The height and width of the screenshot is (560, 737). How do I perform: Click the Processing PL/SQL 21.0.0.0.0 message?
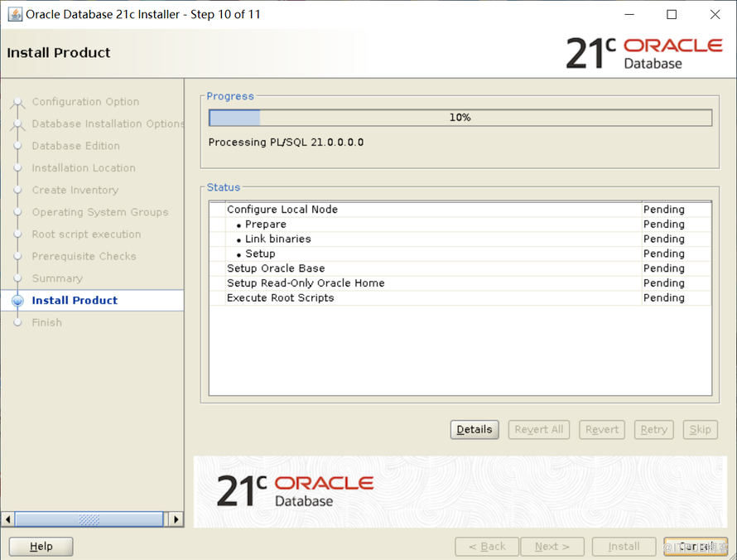[286, 142]
